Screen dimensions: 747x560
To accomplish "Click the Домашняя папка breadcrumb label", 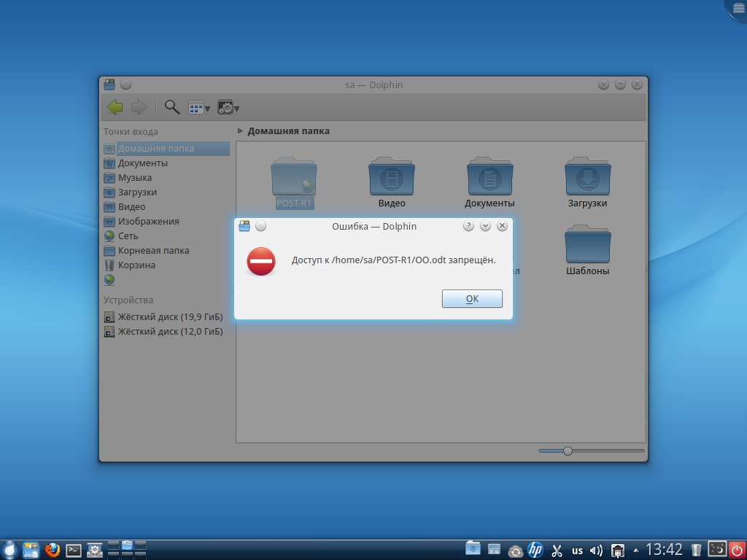I will coord(288,131).
